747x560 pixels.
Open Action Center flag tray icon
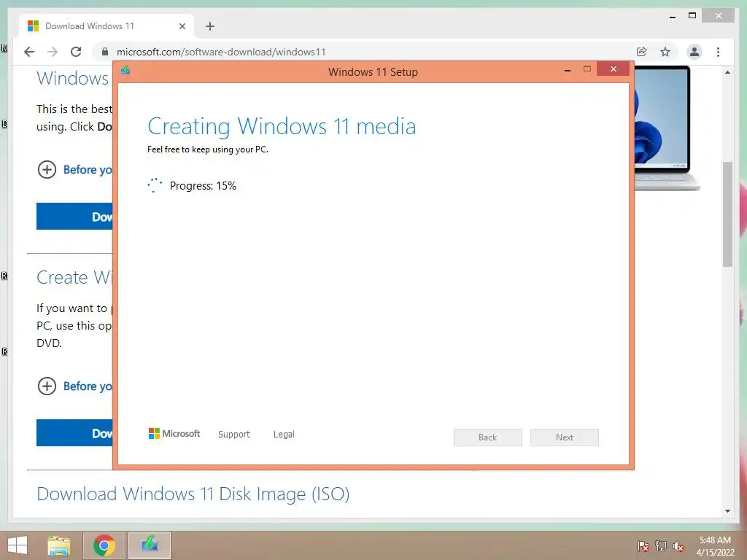click(643, 546)
